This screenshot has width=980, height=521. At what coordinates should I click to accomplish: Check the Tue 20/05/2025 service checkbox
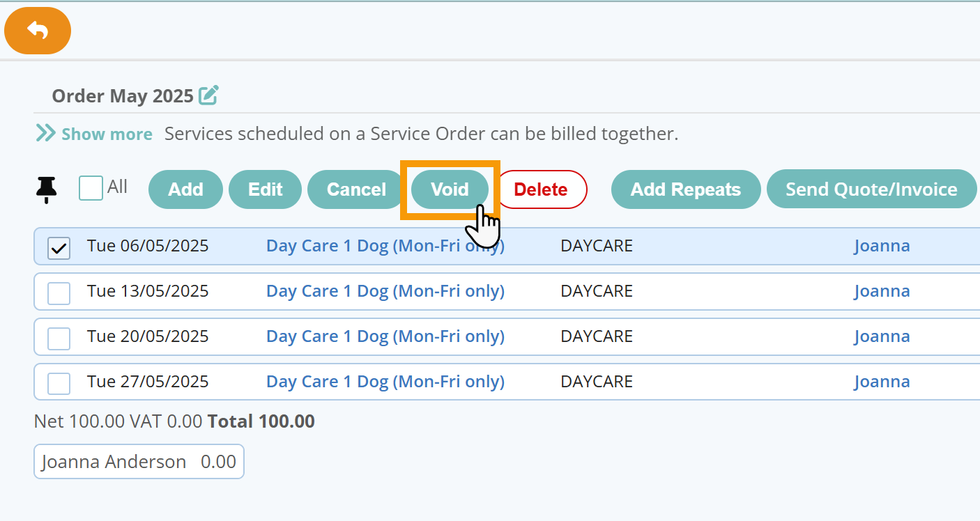[59, 339]
